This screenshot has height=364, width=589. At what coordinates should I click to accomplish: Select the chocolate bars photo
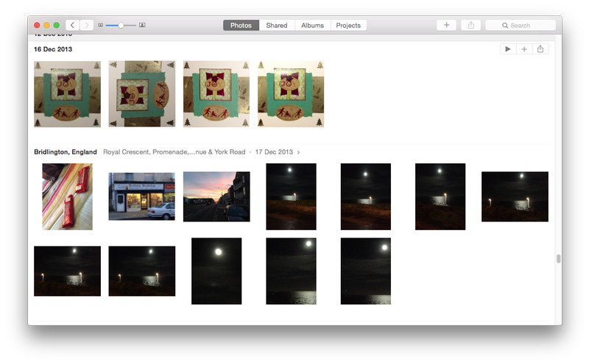click(x=67, y=196)
